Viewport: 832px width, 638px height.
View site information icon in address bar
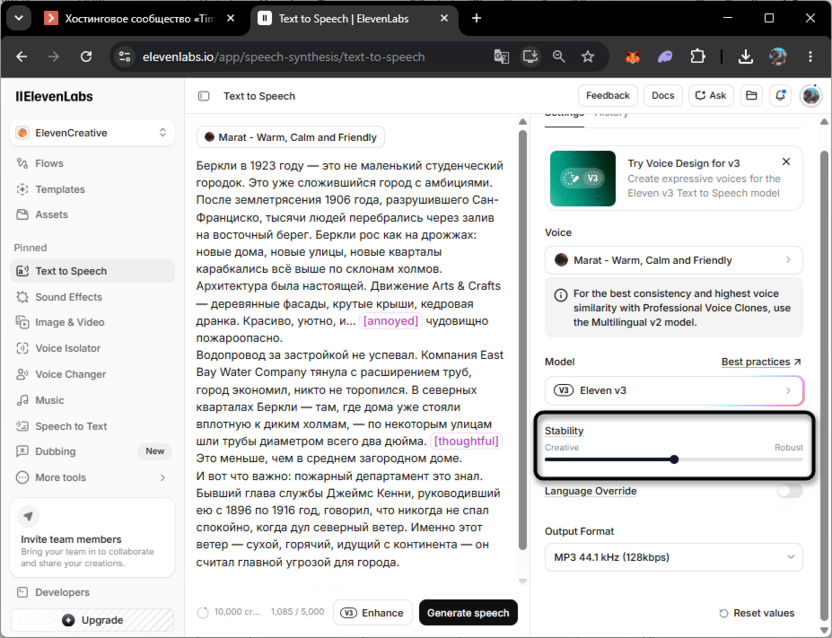(125, 56)
